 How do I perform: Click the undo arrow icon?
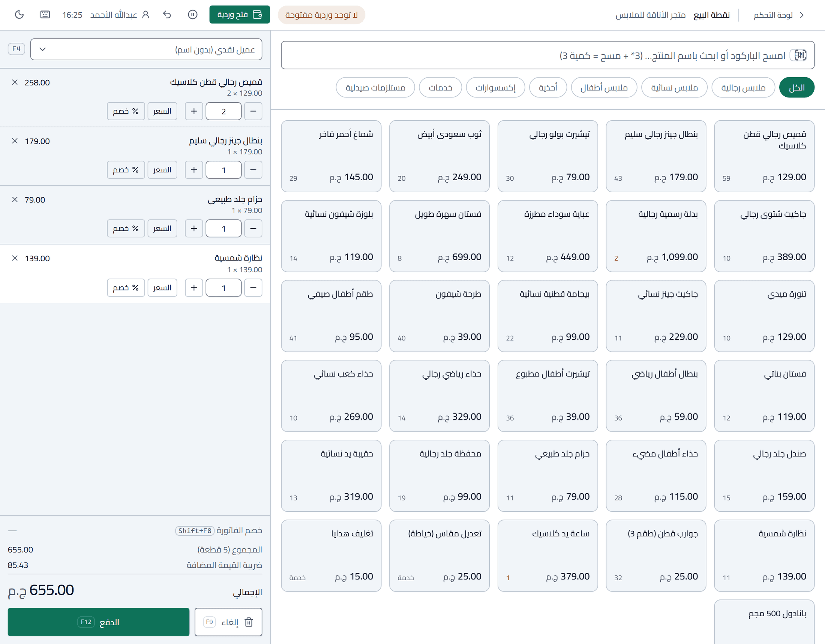167,15
